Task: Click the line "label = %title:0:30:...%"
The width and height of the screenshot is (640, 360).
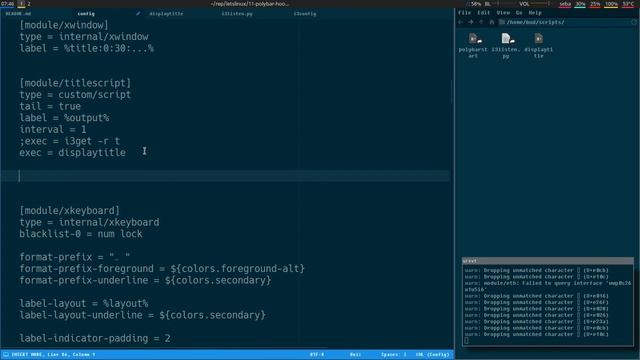Action: [87, 48]
